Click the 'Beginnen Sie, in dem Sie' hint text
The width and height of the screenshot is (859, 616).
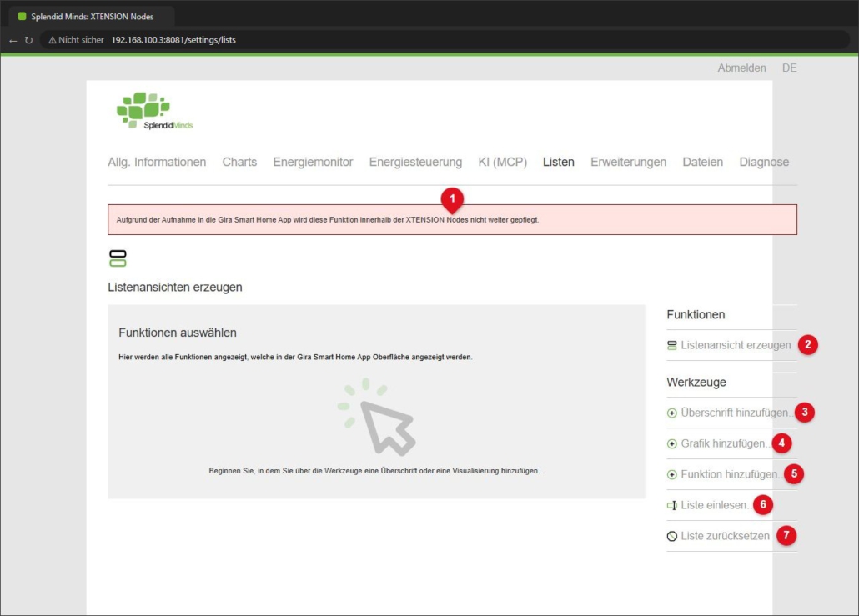[x=376, y=471]
